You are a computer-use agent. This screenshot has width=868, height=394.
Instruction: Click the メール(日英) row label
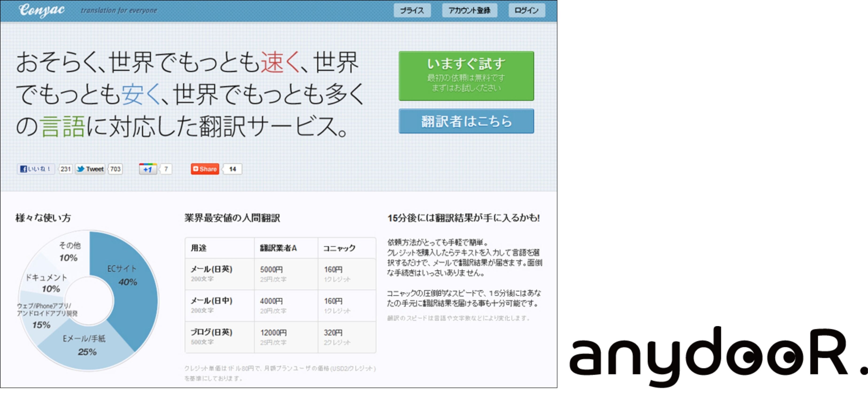[x=211, y=269]
